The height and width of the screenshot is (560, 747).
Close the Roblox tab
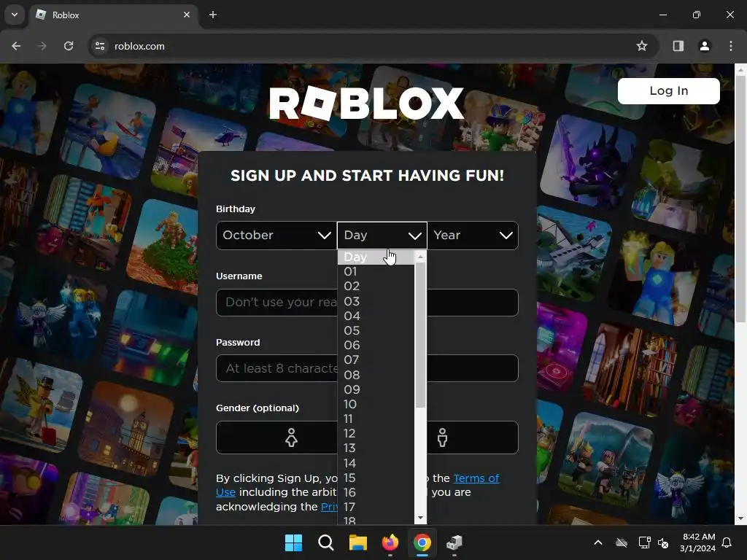tap(187, 15)
